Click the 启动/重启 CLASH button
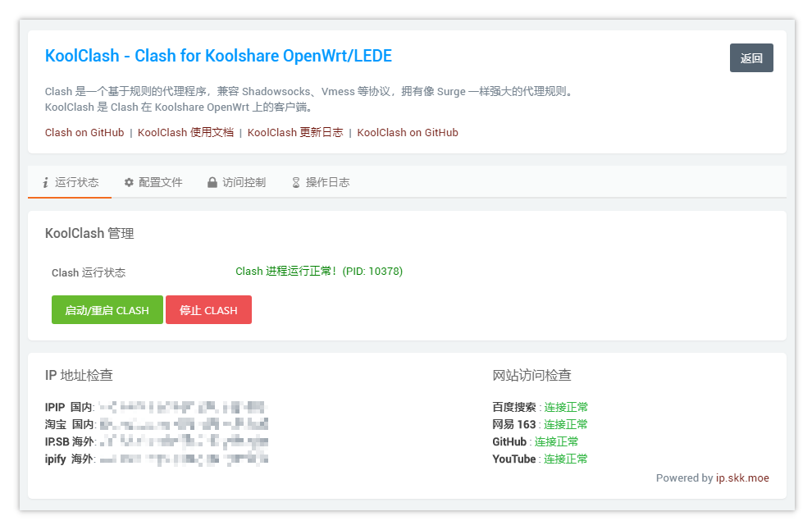 pyautogui.click(x=107, y=310)
